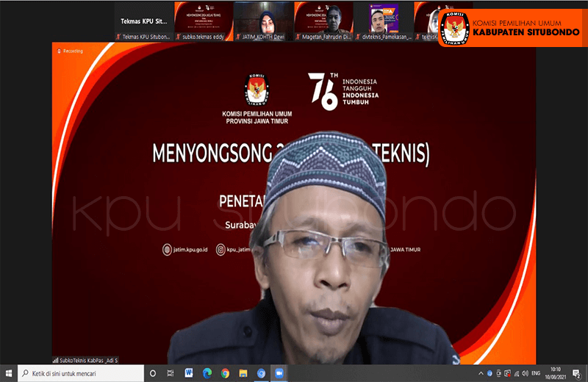This screenshot has height=382, width=588.
Task: Click the Windows Start button
Action: (x=8, y=373)
